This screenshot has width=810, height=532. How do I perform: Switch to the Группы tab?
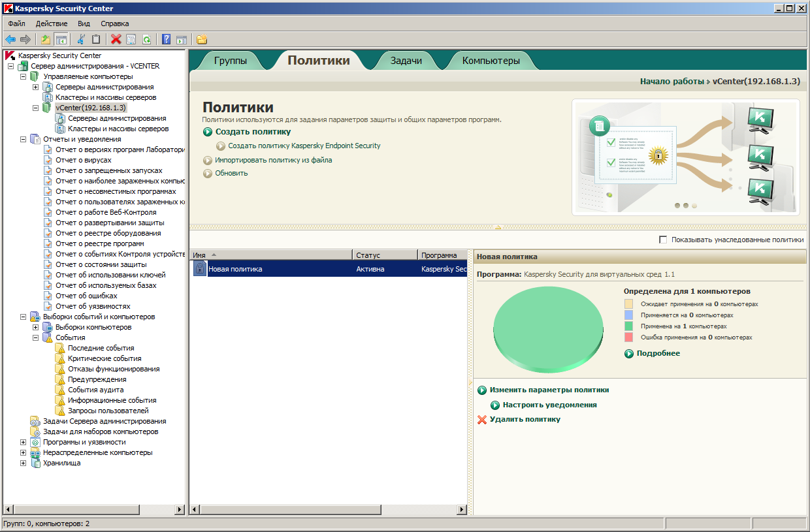231,61
